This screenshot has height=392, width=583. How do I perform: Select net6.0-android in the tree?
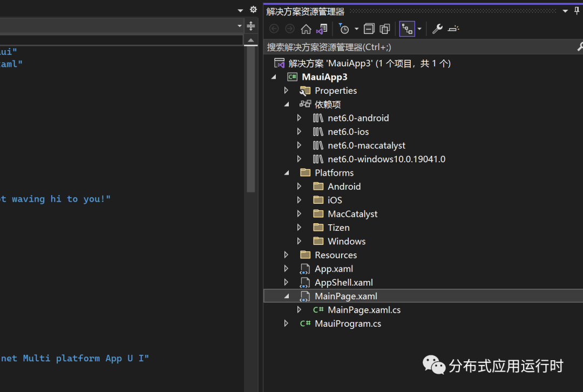tap(358, 118)
